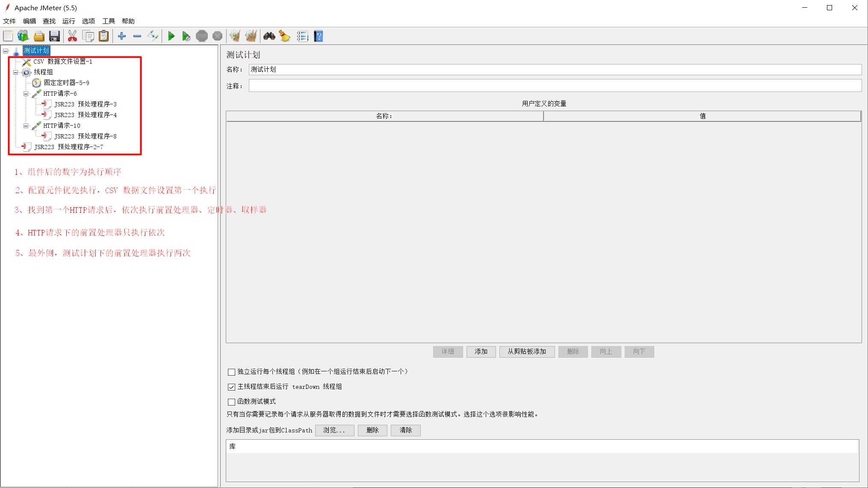
Task: Click the 清除 ClassPath button
Action: [406, 430]
